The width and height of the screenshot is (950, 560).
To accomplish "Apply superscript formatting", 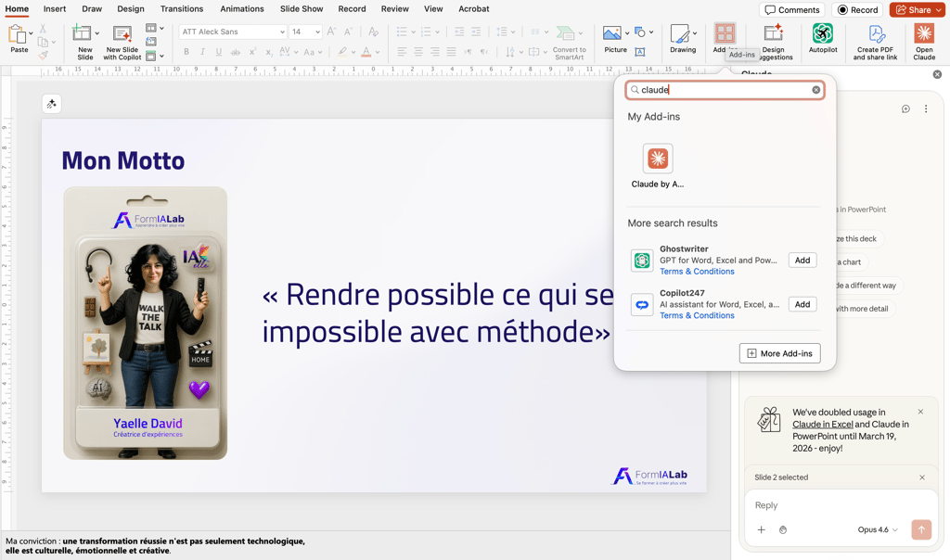I will [252, 52].
